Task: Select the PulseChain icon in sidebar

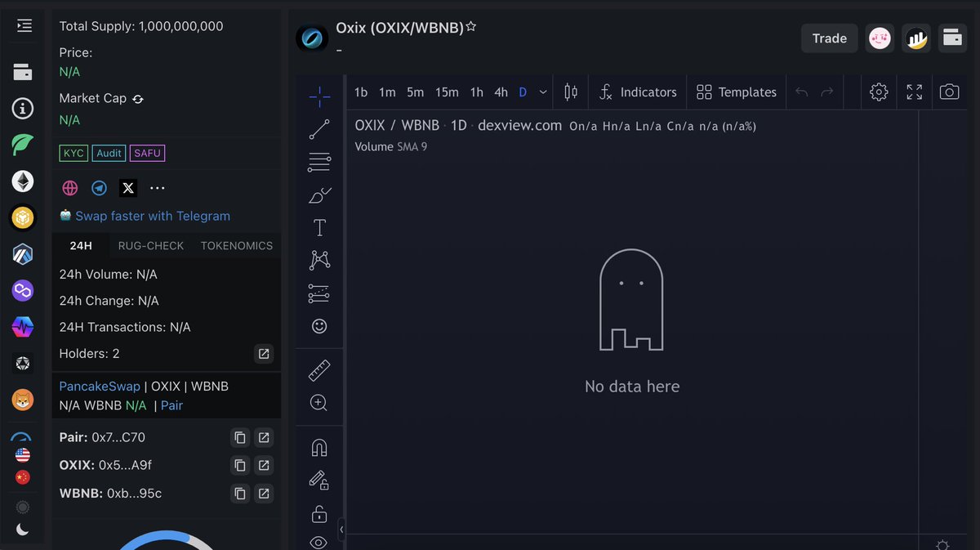Action: click(23, 327)
